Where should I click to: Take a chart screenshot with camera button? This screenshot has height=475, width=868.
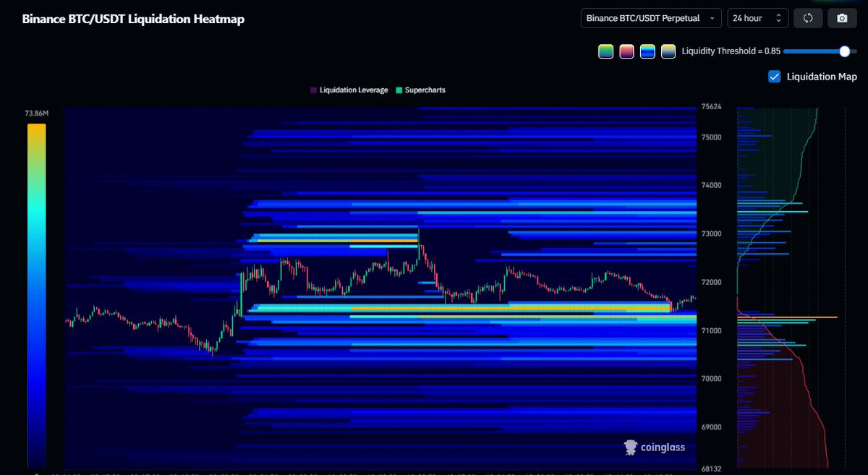842,18
